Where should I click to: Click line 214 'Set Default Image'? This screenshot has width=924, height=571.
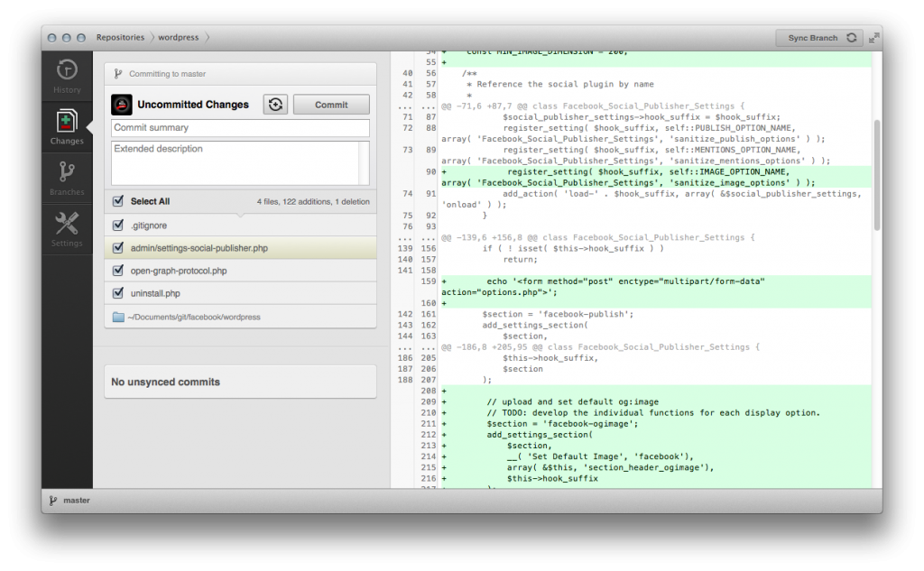tap(600, 456)
